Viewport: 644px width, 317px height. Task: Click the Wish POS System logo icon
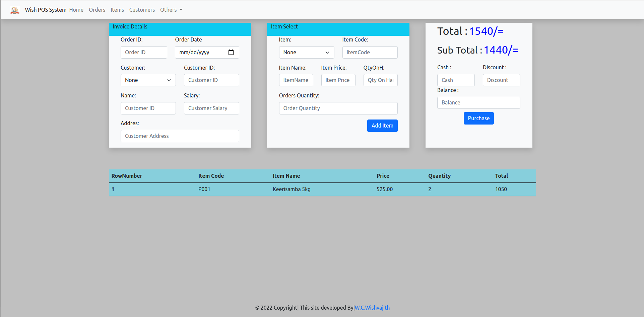pyautogui.click(x=15, y=10)
